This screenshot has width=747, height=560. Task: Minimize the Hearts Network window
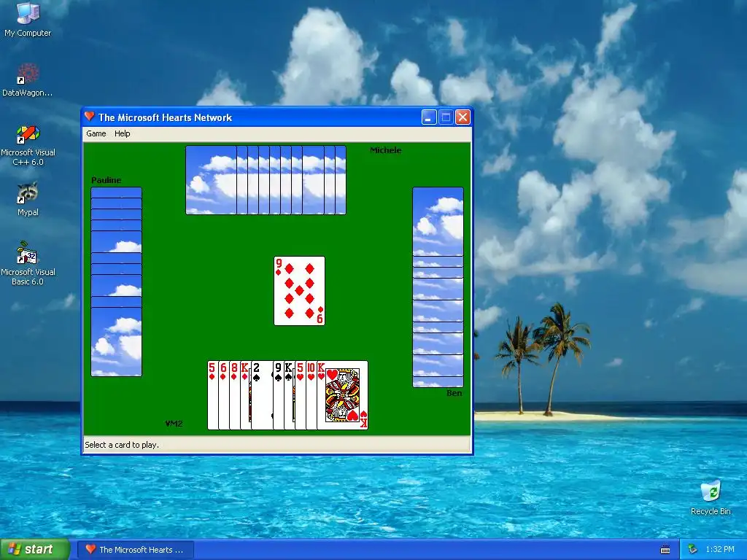pyautogui.click(x=429, y=117)
